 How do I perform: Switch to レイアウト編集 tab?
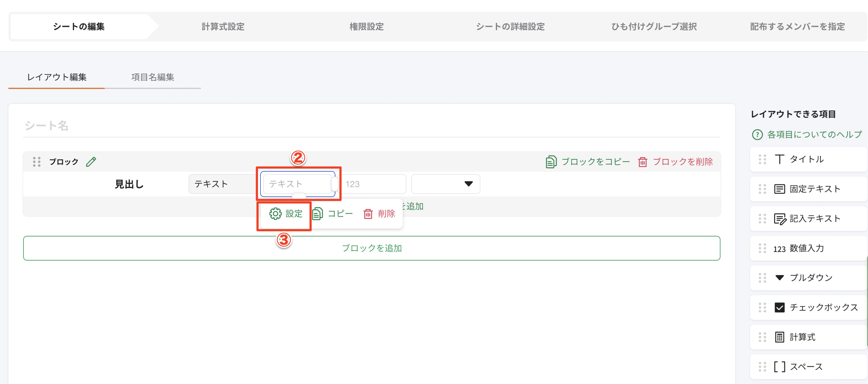[x=57, y=77]
